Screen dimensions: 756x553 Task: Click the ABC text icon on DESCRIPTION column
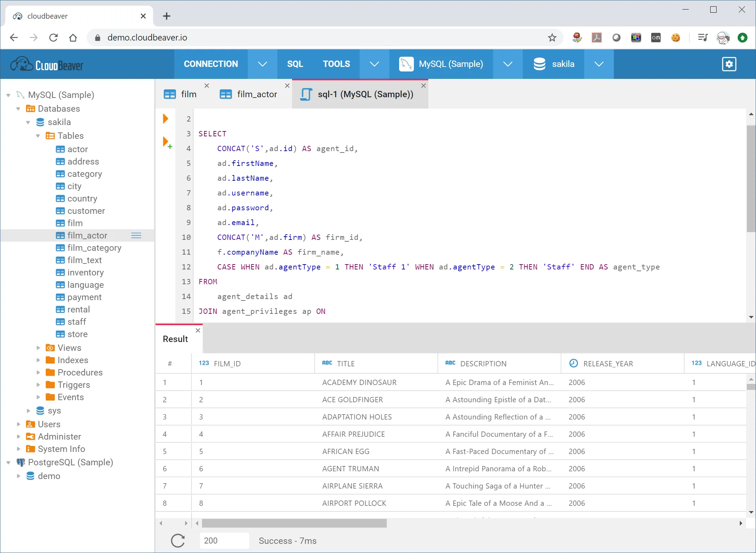[x=451, y=364]
